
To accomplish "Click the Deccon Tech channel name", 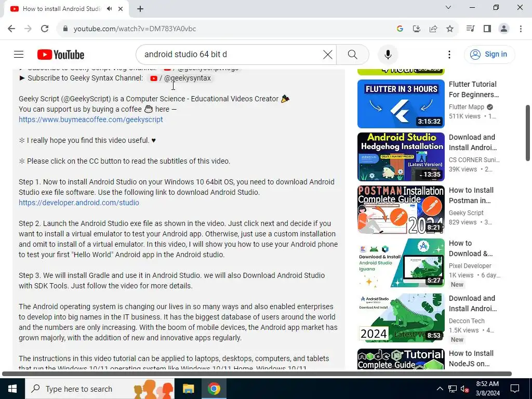I will (x=467, y=321).
